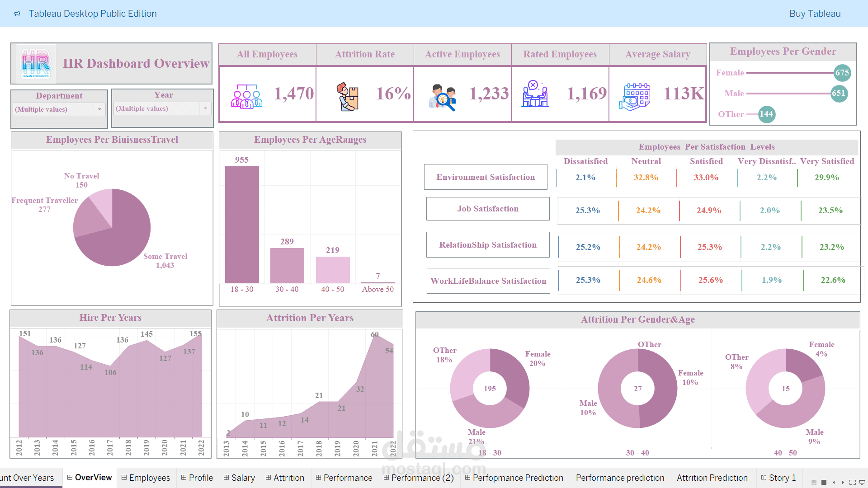The image size is (868, 488).
Task: Click the WorkLifeBalance Satisfaction label box
Action: tap(488, 281)
